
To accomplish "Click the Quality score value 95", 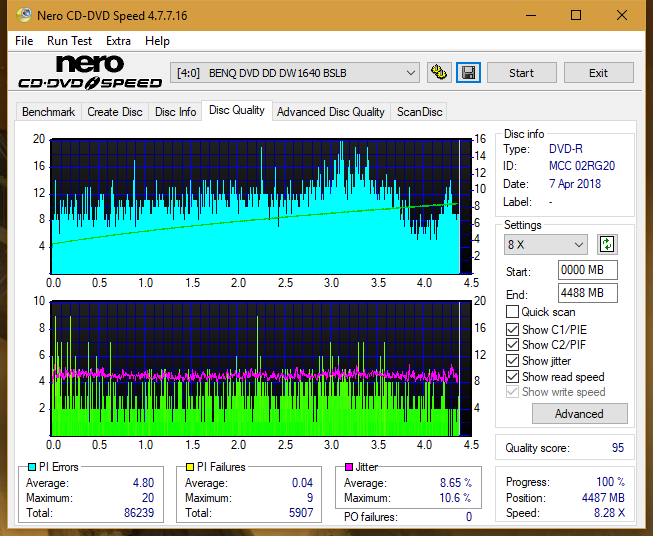I will 618,448.
